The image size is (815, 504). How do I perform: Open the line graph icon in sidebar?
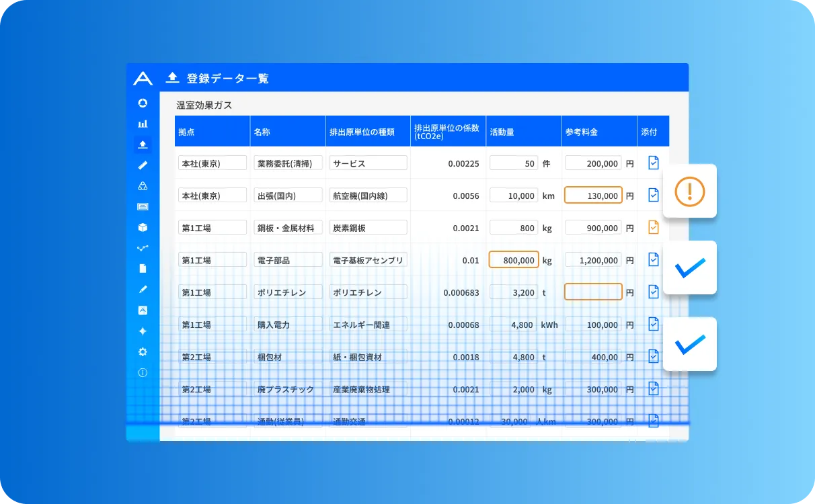(143, 248)
